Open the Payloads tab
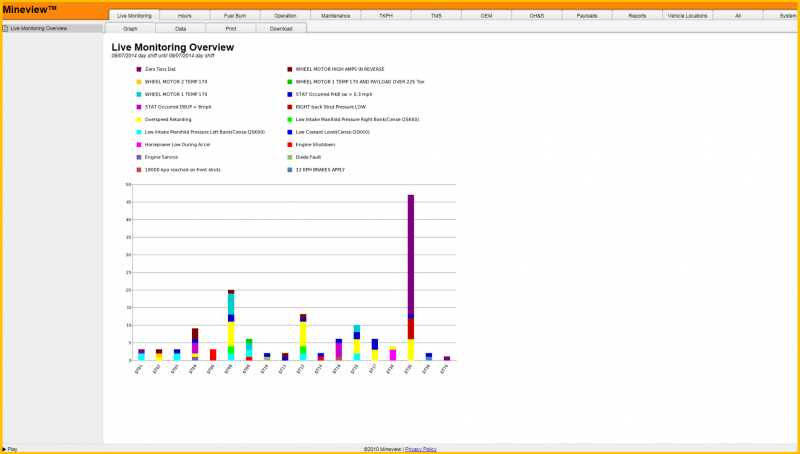The width and height of the screenshot is (800, 454). [x=587, y=15]
